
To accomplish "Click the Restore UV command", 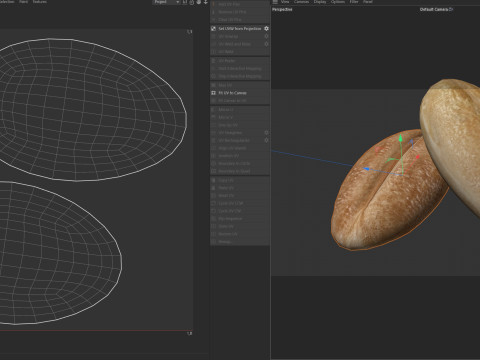I will pyautogui.click(x=228, y=234).
